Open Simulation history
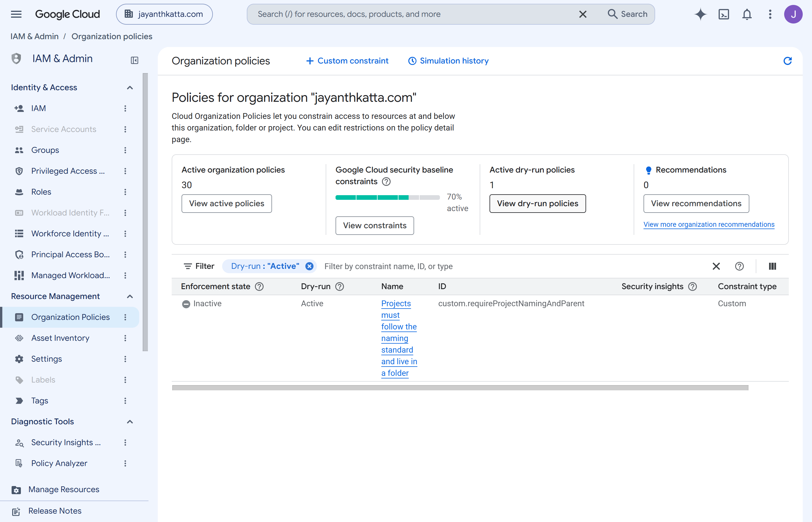The width and height of the screenshot is (812, 522). pos(448,61)
